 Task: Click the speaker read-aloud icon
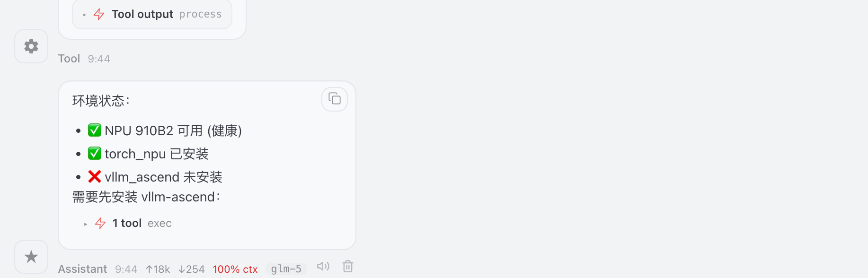tap(323, 266)
